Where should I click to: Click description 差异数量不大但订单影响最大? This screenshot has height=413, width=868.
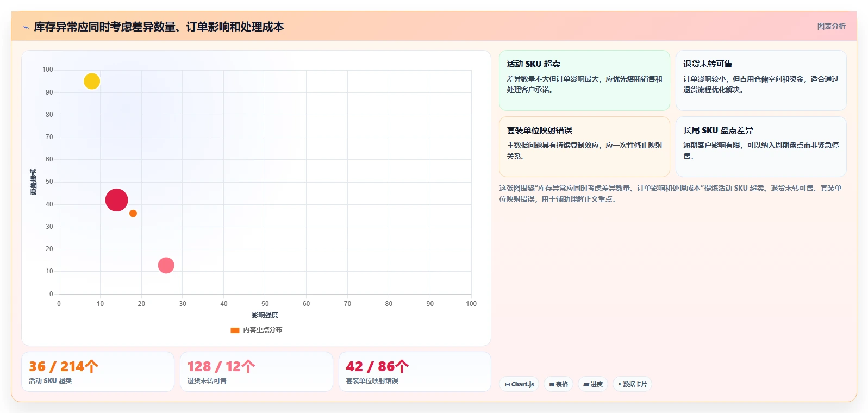(584, 84)
